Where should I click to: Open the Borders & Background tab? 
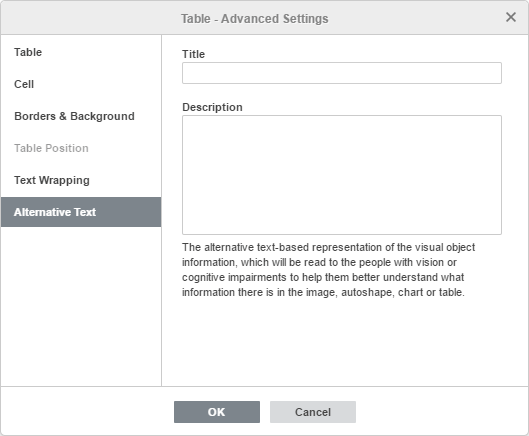coord(81,116)
